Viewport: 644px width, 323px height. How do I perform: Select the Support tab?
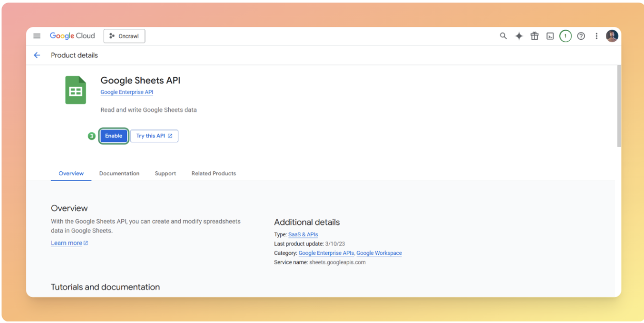tap(165, 173)
